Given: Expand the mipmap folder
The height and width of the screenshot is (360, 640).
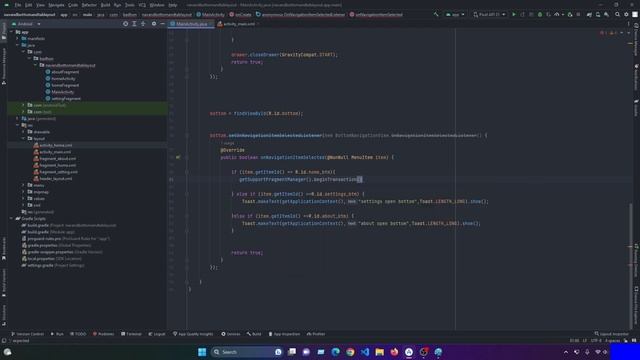Looking at the screenshot, I should coord(24,192).
